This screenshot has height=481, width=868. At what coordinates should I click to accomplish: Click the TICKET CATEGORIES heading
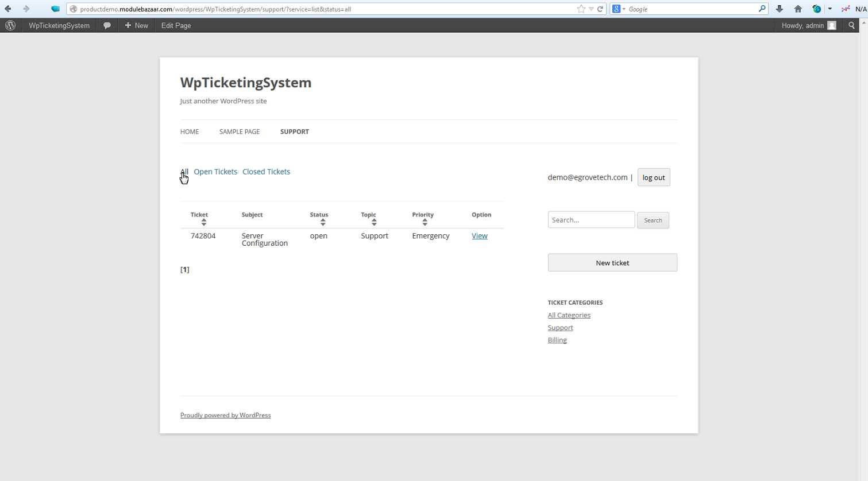coord(576,302)
